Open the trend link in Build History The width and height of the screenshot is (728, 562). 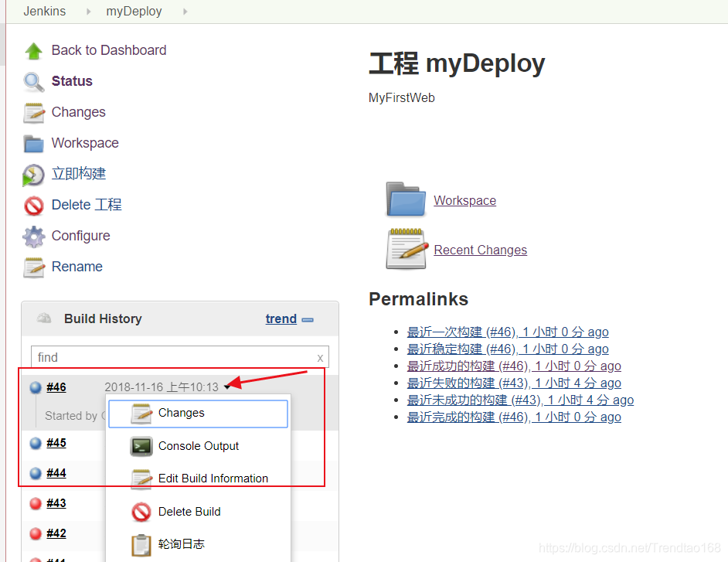(281, 319)
